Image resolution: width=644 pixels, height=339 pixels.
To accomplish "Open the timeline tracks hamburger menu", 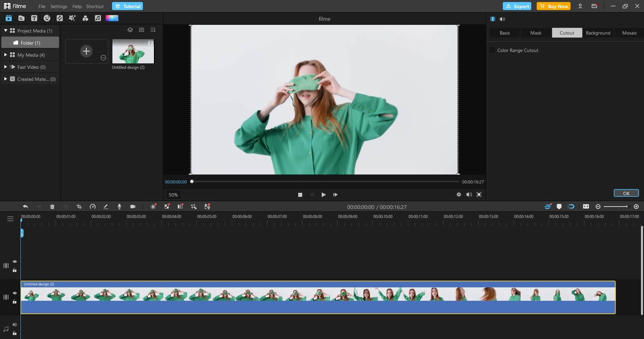I will [10, 219].
